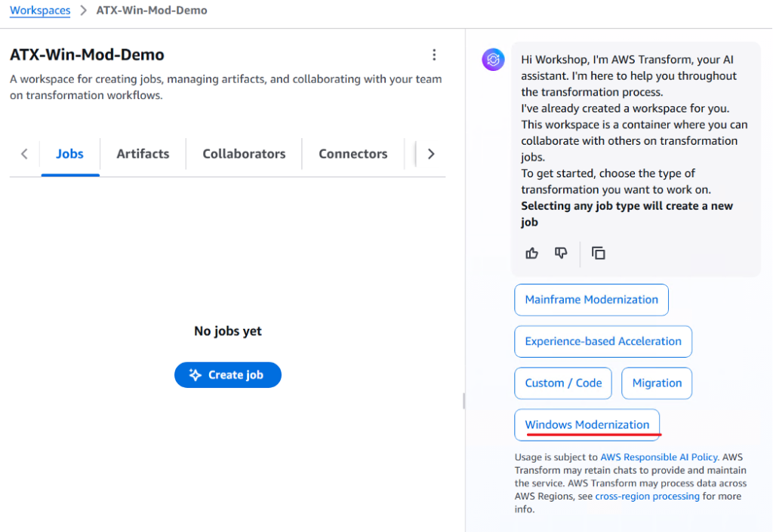773x532 pixels.
Task: Start a Windows Modernization job
Action: 587,425
